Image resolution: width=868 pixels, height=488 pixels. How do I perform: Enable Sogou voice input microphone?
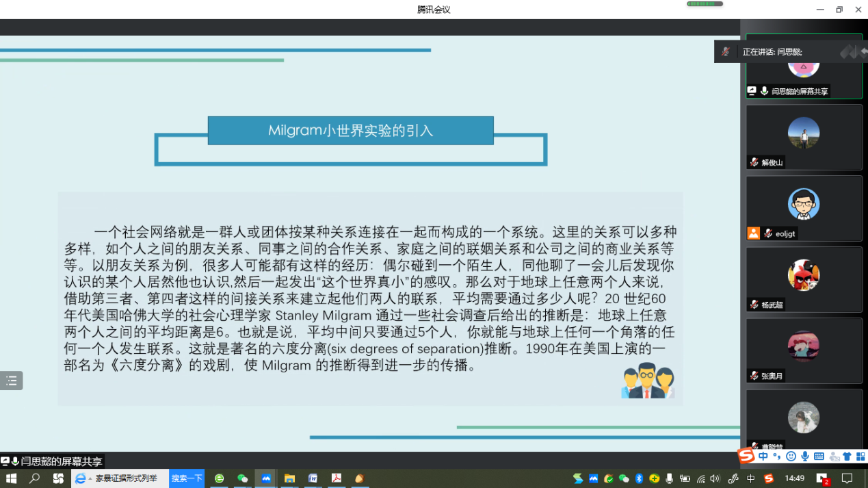click(805, 457)
